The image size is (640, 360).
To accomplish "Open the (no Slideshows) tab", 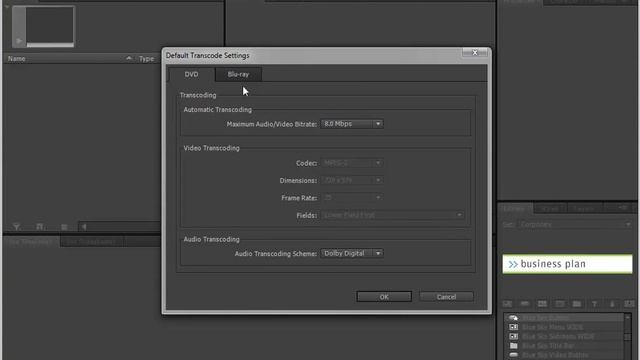I will pos(91,242).
